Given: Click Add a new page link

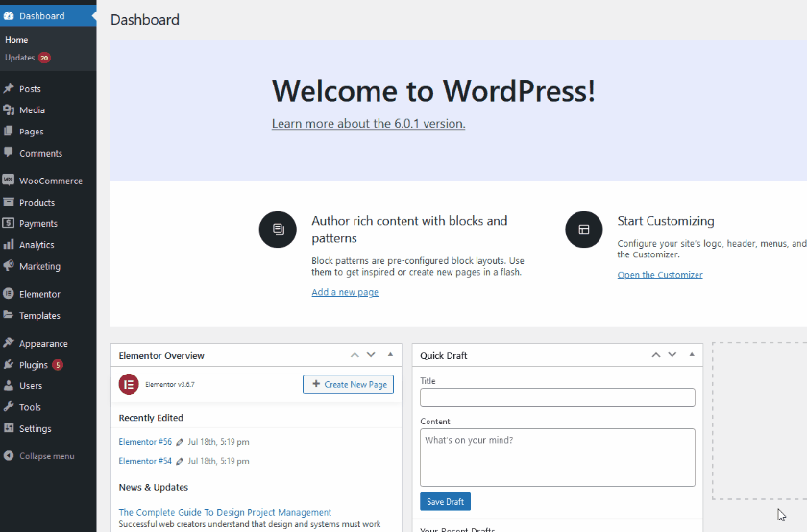Looking at the screenshot, I should click(345, 292).
